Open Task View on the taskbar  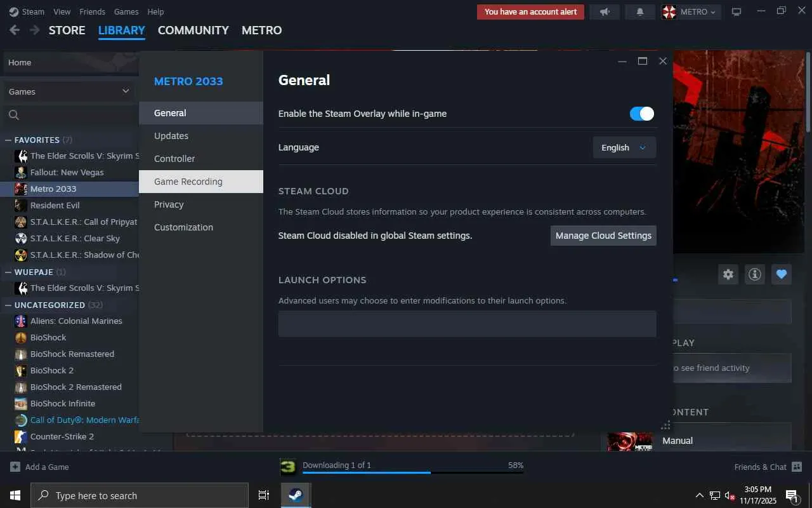pyautogui.click(x=264, y=495)
